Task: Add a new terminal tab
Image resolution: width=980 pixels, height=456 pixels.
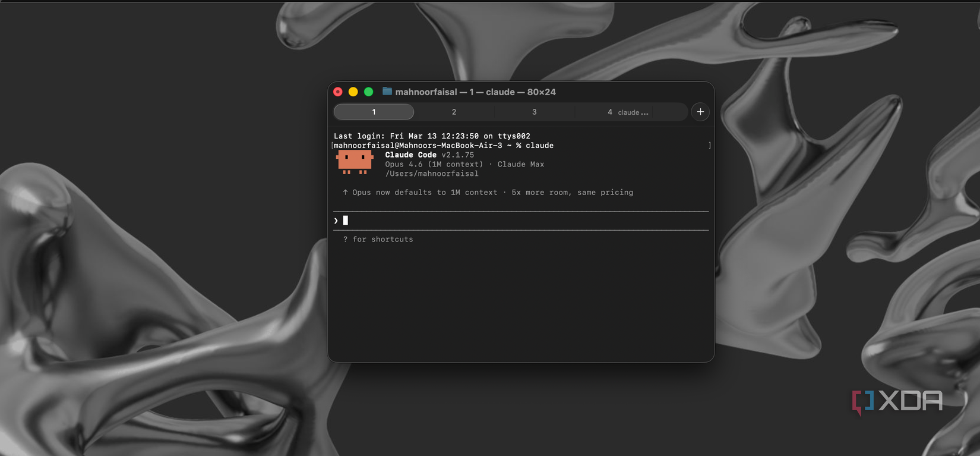Action: 700,112
